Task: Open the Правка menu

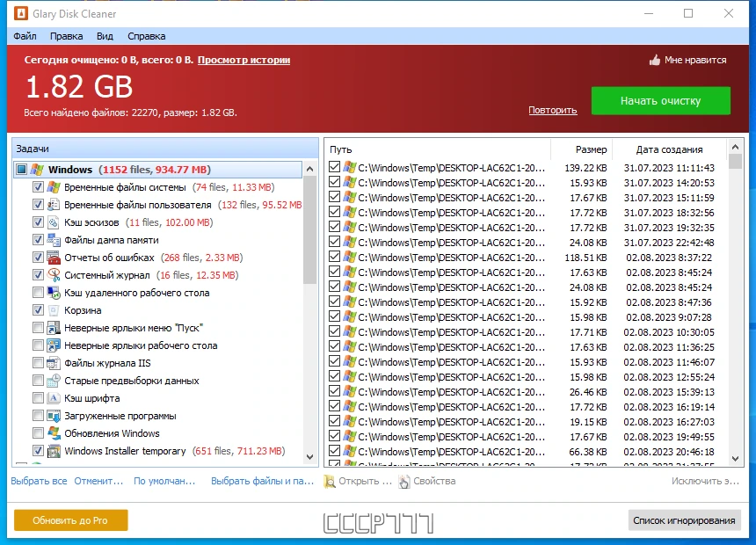Action: tap(67, 36)
